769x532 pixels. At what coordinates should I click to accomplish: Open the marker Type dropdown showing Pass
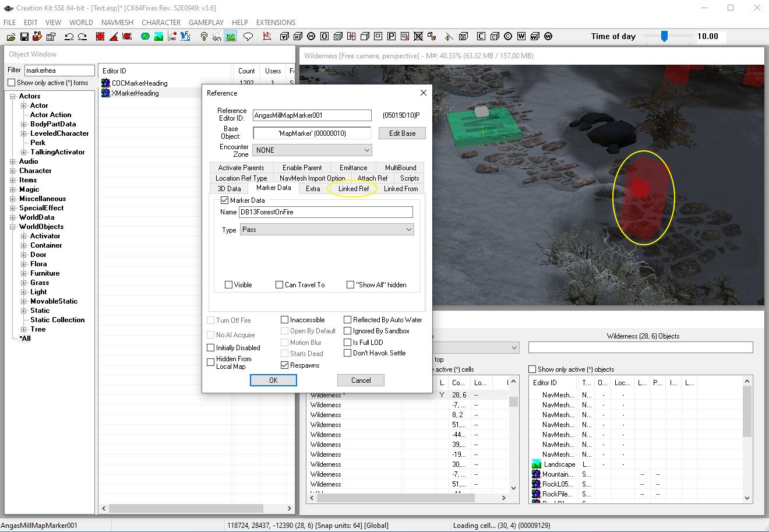coord(327,230)
